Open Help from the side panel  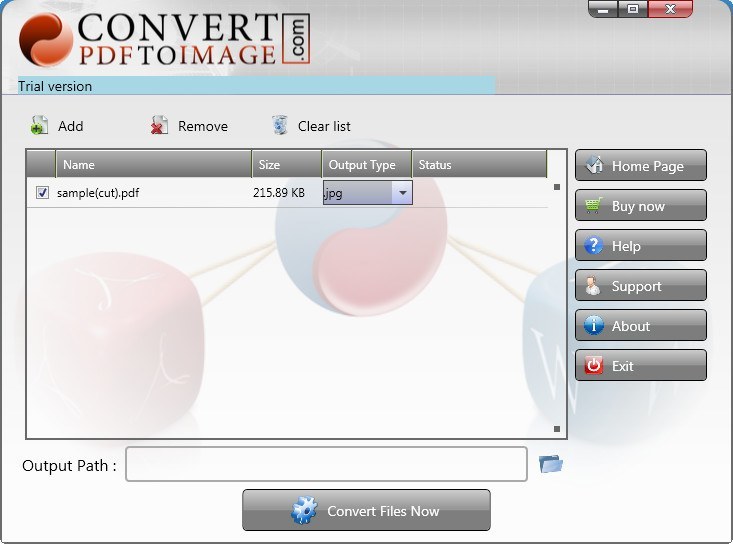(x=640, y=245)
